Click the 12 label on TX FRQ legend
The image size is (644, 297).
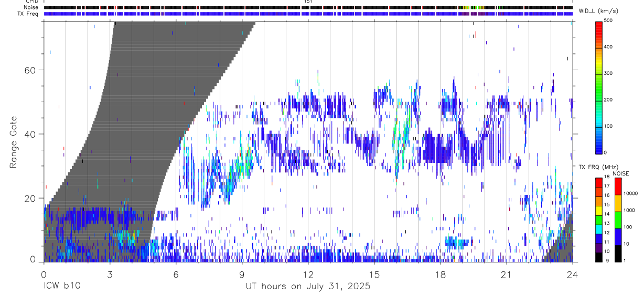click(606, 232)
